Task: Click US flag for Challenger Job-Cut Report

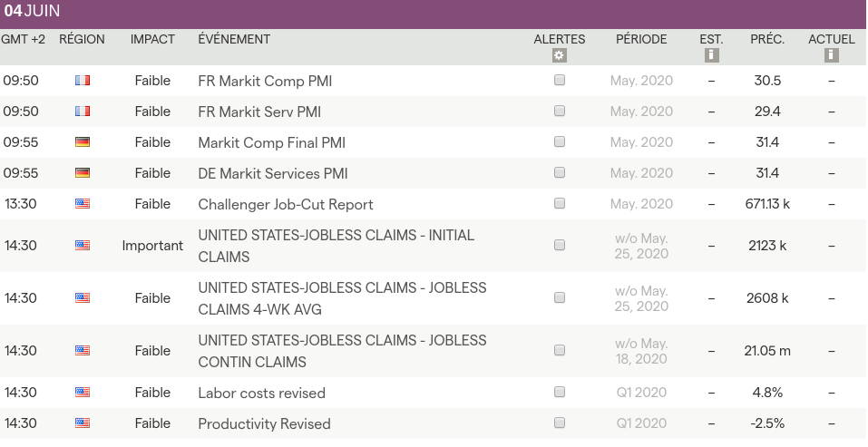Action: click(x=83, y=204)
